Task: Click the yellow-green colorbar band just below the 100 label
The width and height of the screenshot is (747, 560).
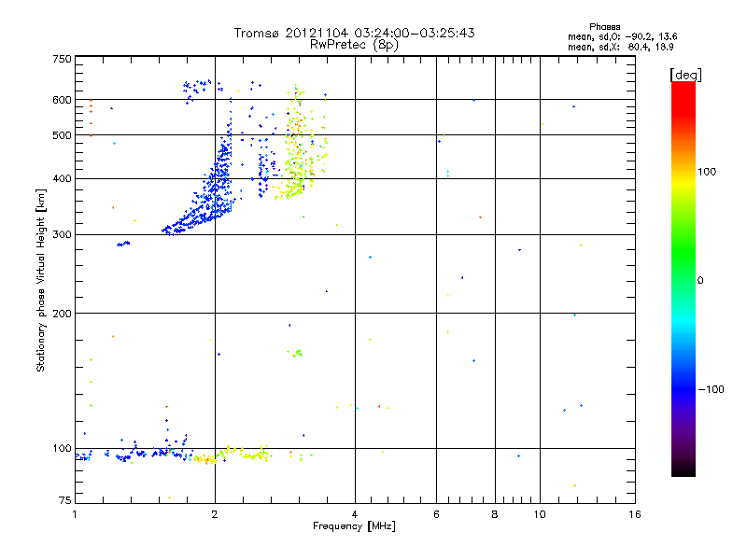Action: coord(684,190)
